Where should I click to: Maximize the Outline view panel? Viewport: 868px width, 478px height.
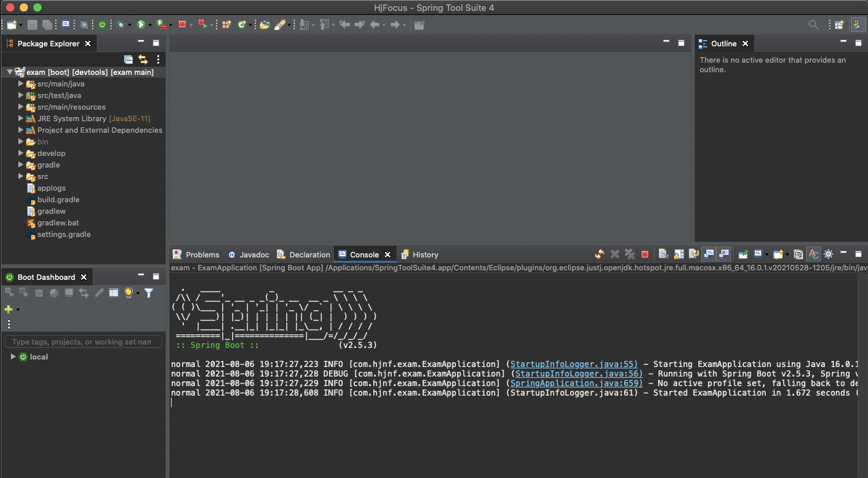858,43
